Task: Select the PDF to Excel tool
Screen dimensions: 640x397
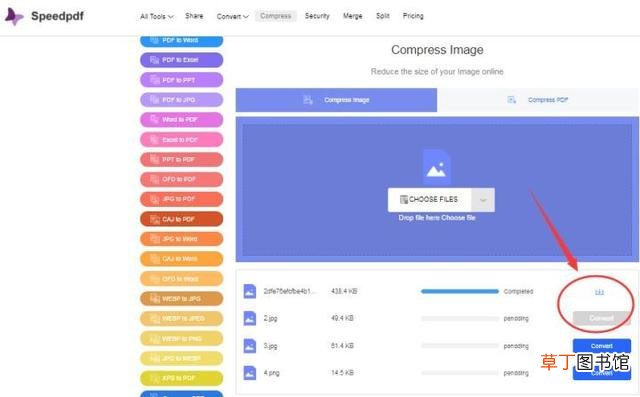Action: click(182, 60)
